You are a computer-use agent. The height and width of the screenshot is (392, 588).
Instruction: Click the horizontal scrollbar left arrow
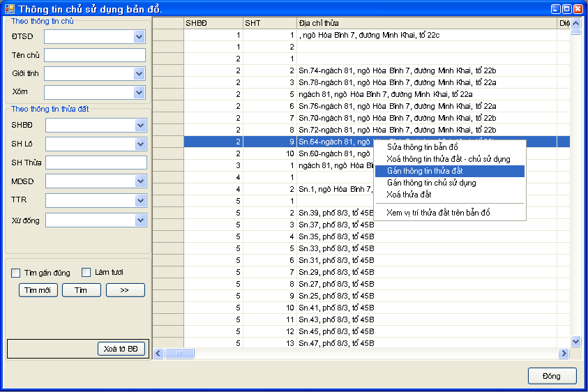[x=158, y=354]
